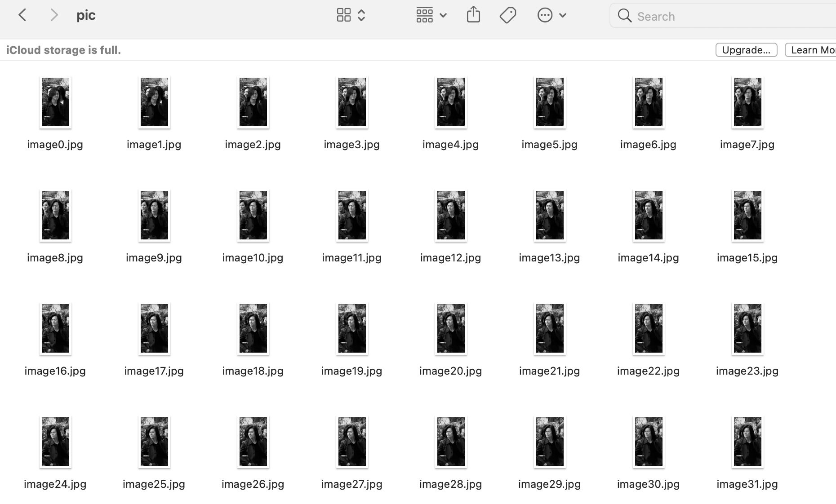836x504 pixels.
Task: Open the More actions ellipsis menu
Action: tap(545, 15)
